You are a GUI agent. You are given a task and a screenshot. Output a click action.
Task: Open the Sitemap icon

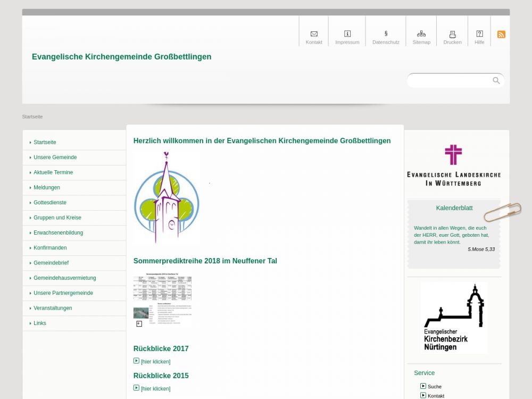pyautogui.click(x=421, y=34)
